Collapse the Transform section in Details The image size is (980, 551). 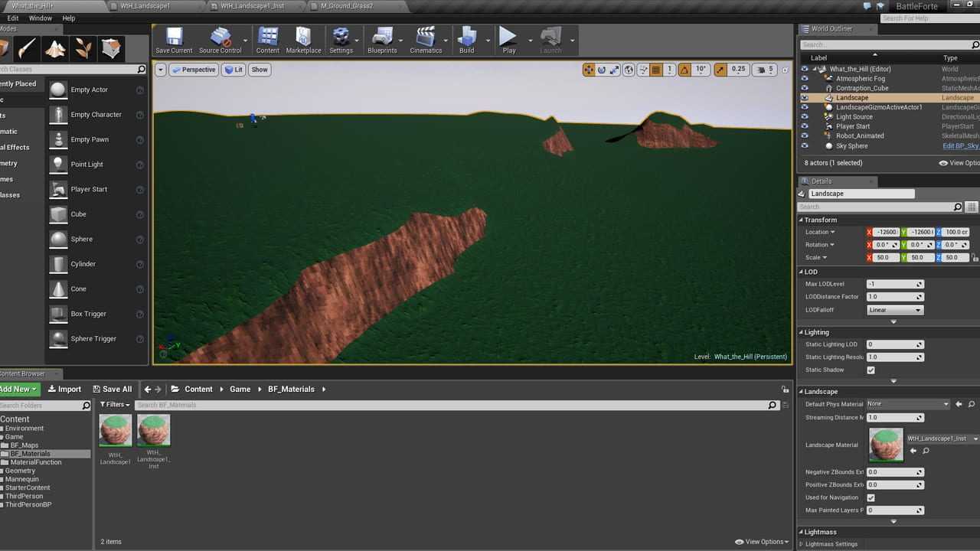coord(820,220)
